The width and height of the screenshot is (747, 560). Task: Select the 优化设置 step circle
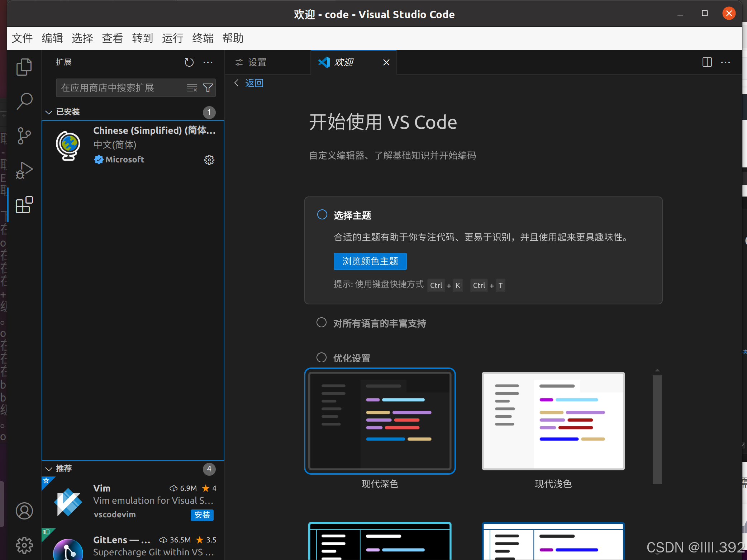(322, 357)
